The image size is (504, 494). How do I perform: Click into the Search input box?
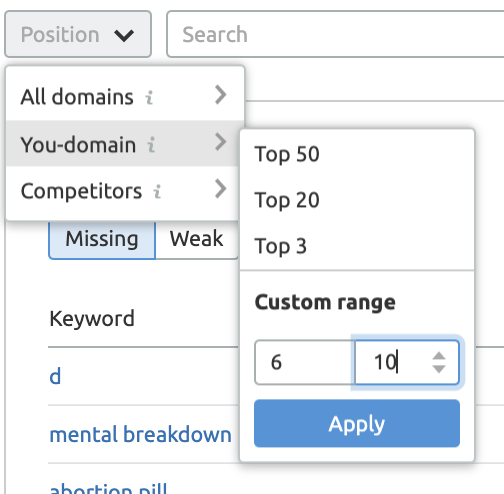click(335, 34)
